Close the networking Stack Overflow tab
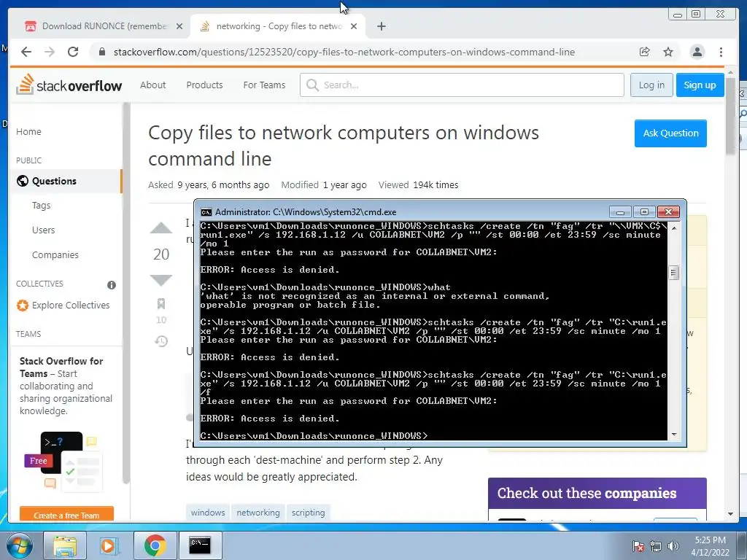747x560 pixels. pyautogui.click(x=354, y=26)
